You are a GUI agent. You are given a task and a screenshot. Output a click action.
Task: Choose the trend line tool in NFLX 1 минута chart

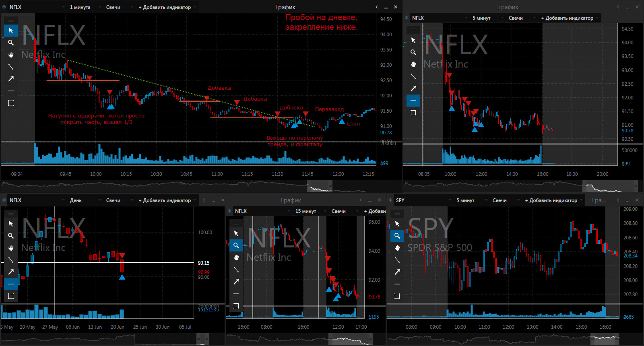click(11, 67)
